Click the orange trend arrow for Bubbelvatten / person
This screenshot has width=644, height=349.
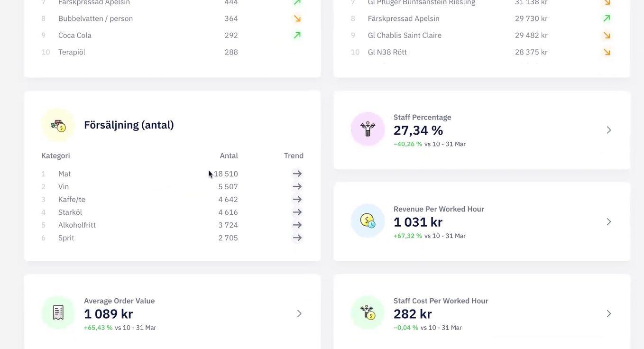coord(297,18)
